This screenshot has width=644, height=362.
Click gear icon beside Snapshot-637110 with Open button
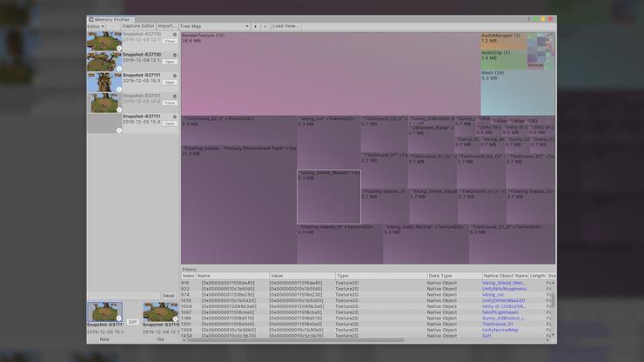click(175, 55)
